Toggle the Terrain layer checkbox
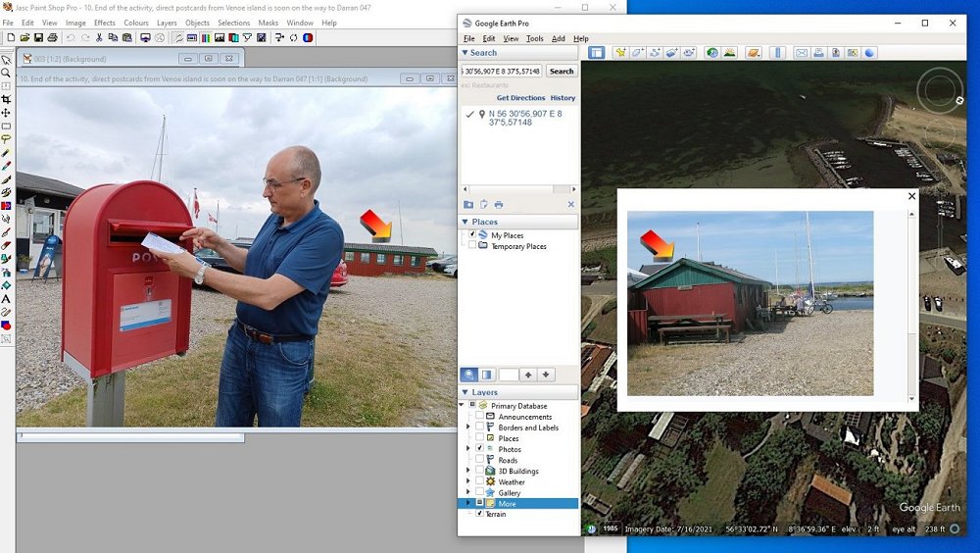The height and width of the screenshot is (553, 980). click(x=479, y=514)
